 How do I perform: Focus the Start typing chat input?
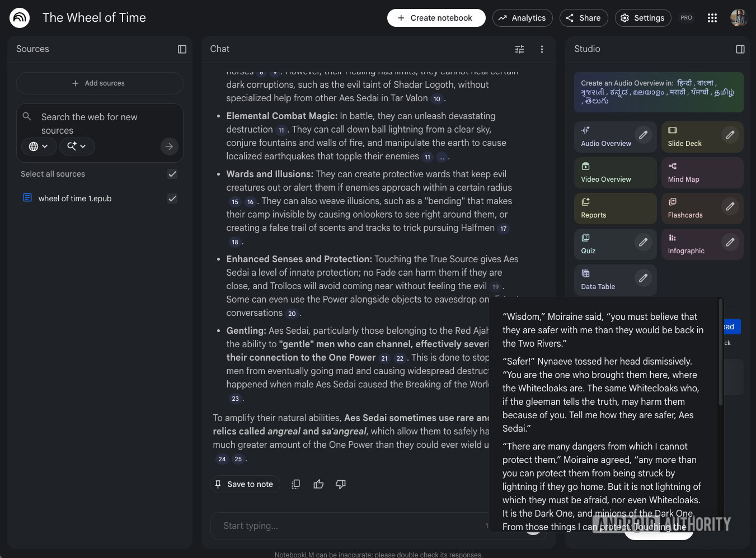[x=347, y=526]
